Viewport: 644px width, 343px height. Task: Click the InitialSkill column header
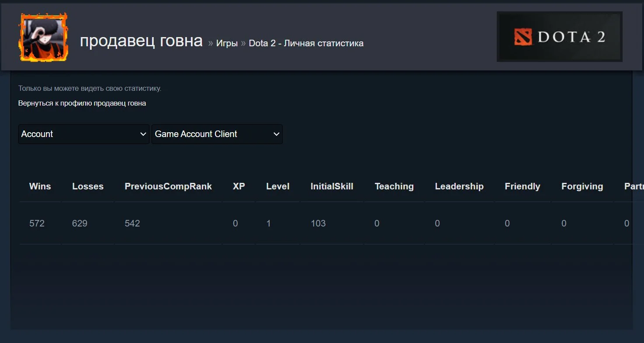tap(332, 186)
